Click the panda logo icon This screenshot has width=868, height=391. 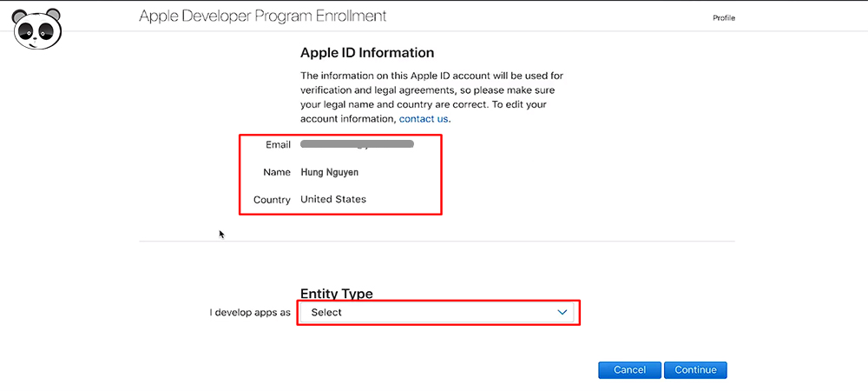pos(37,29)
